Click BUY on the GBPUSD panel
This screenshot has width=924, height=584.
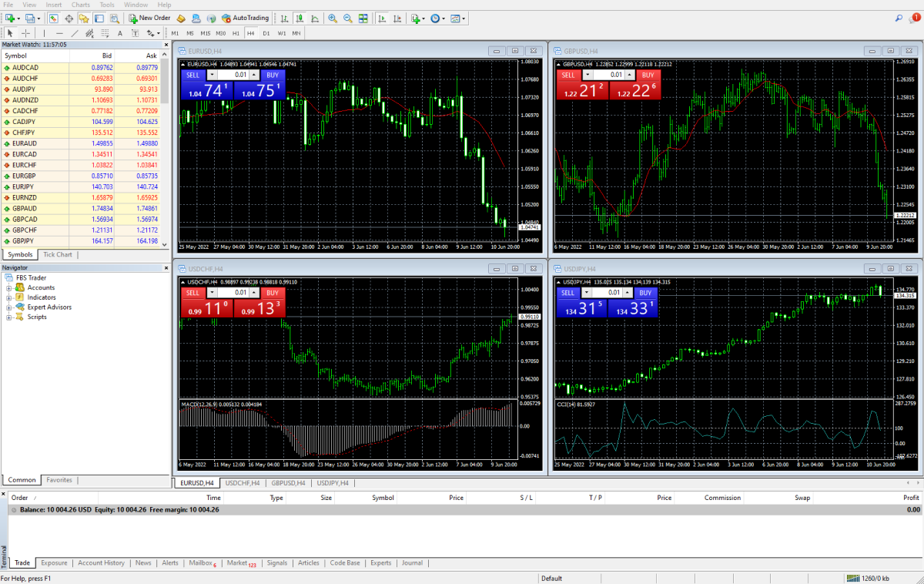pos(648,75)
